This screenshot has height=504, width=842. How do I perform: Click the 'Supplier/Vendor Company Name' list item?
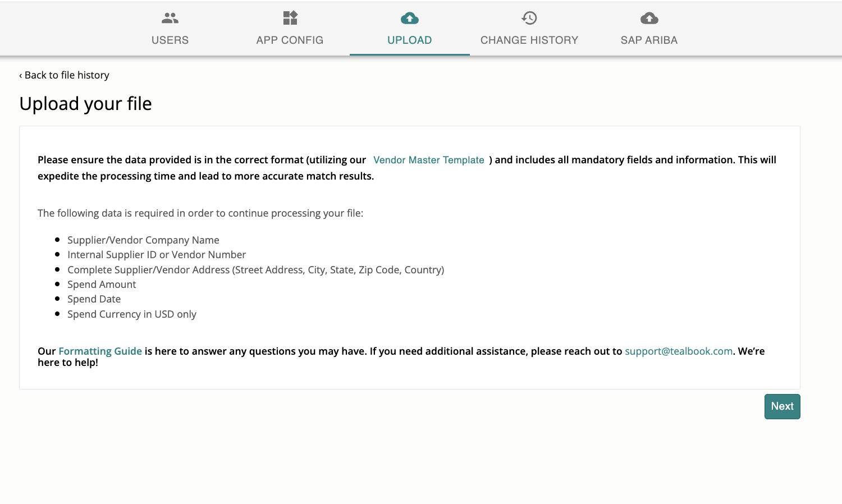(x=143, y=240)
